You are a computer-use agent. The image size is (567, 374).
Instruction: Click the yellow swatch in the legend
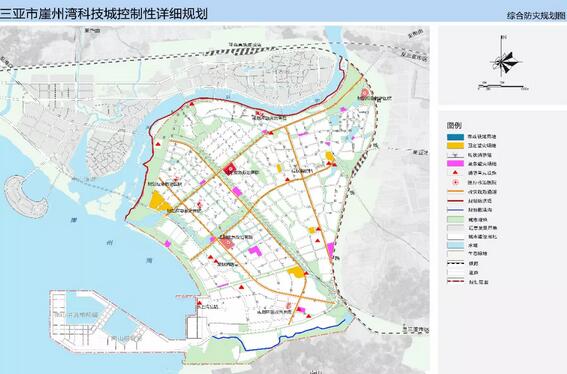(x=455, y=146)
